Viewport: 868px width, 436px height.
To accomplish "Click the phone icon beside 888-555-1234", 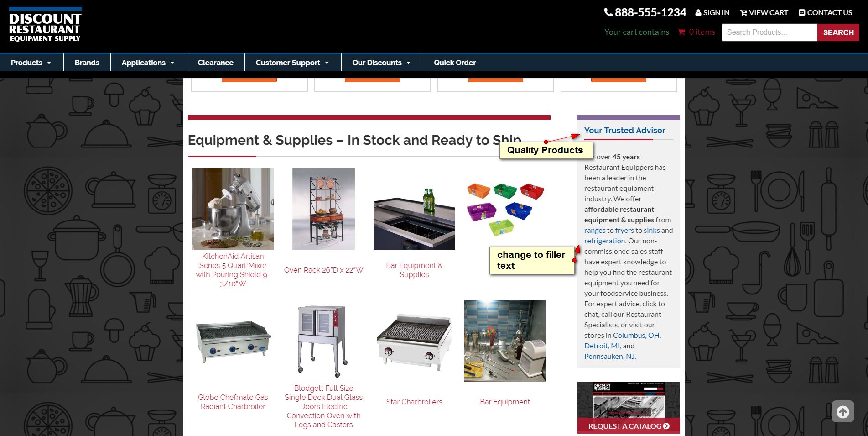I will [608, 12].
